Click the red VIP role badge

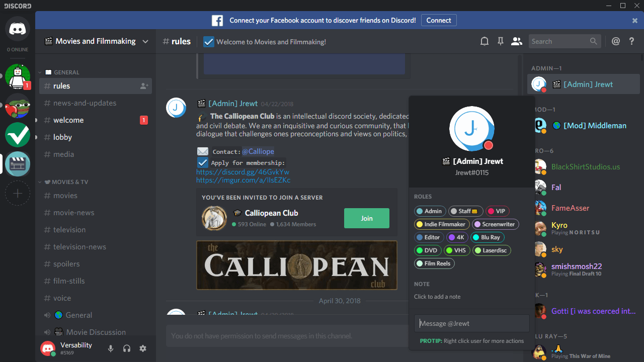tap(497, 211)
